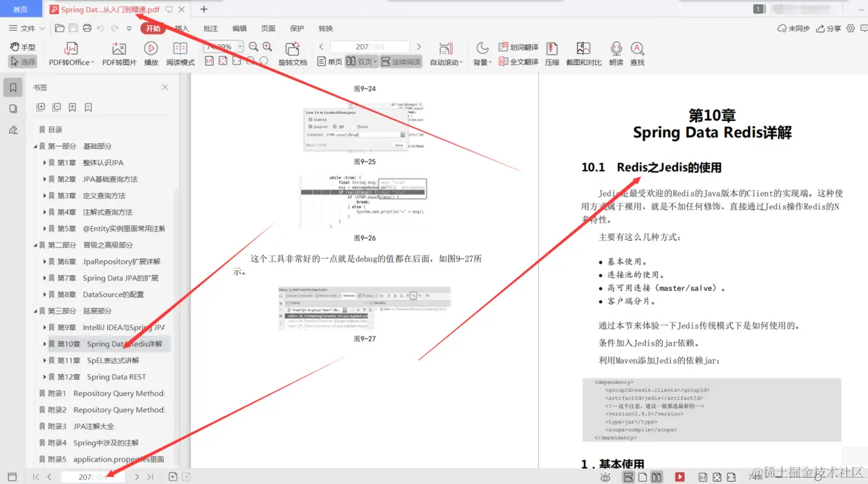Jump to first page in status bar
The image size is (868, 484).
[36, 477]
